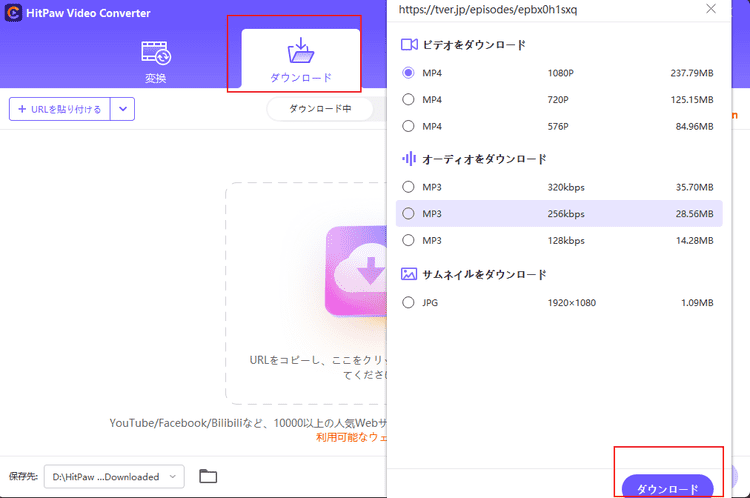Open the save location dropdown
This screenshot has width=750, height=498.
coord(114,476)
